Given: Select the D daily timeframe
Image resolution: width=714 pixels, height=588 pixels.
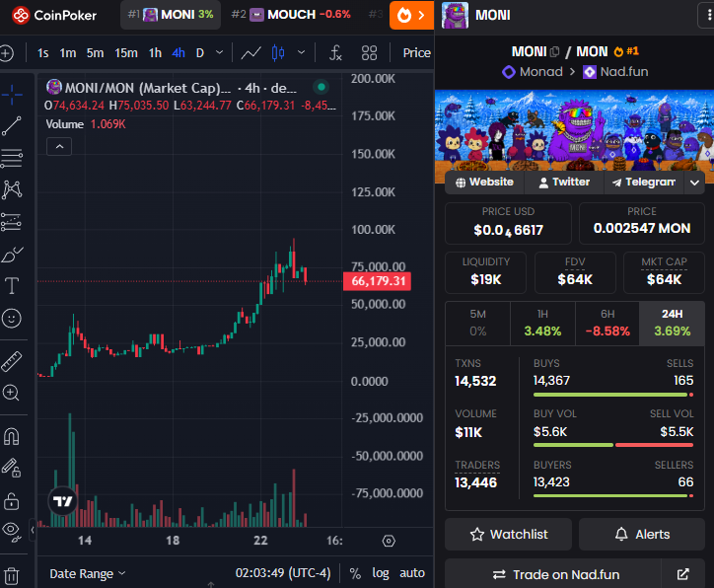Looking at the screenshot, I should tap(200, 53).
